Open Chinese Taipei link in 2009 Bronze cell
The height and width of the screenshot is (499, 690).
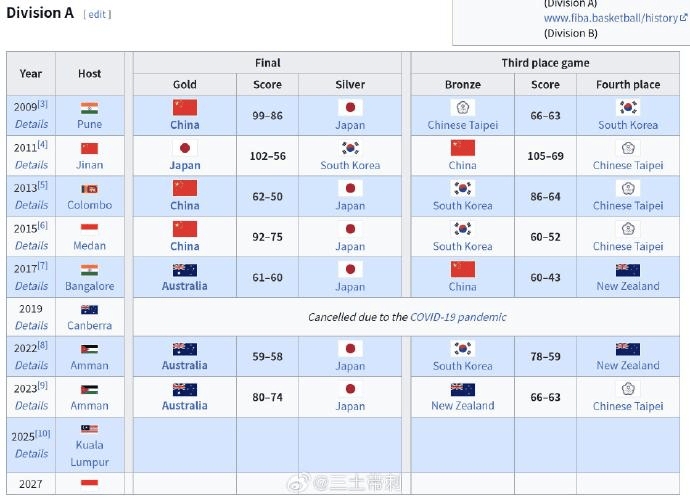coord(462,125)
